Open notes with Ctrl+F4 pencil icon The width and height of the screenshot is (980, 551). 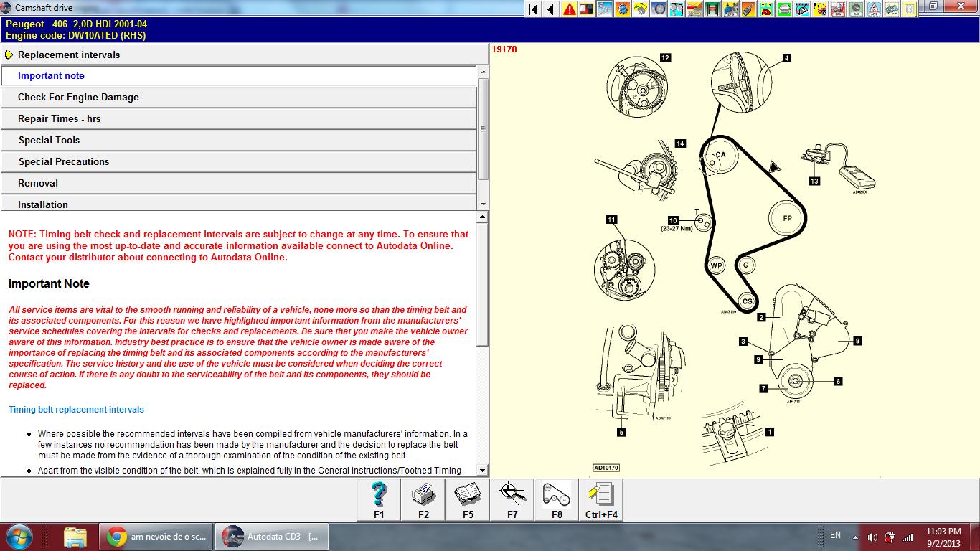(x=601, y=499)
